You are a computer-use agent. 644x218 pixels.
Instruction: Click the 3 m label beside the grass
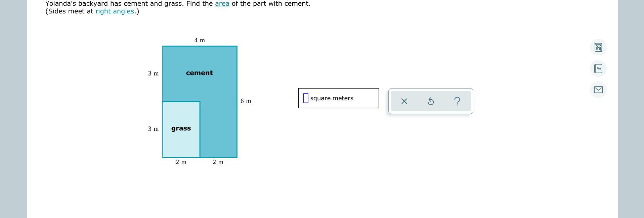[x=153, y=129]
